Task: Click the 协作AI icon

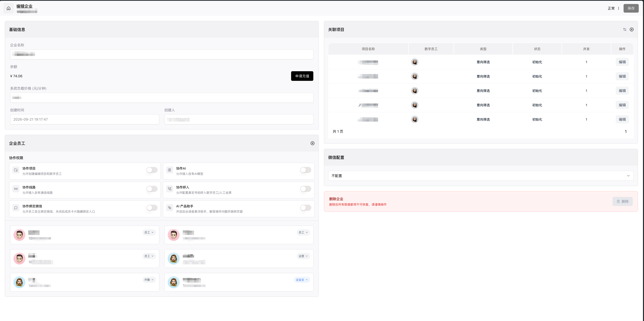Action: [x=170, y=170]
